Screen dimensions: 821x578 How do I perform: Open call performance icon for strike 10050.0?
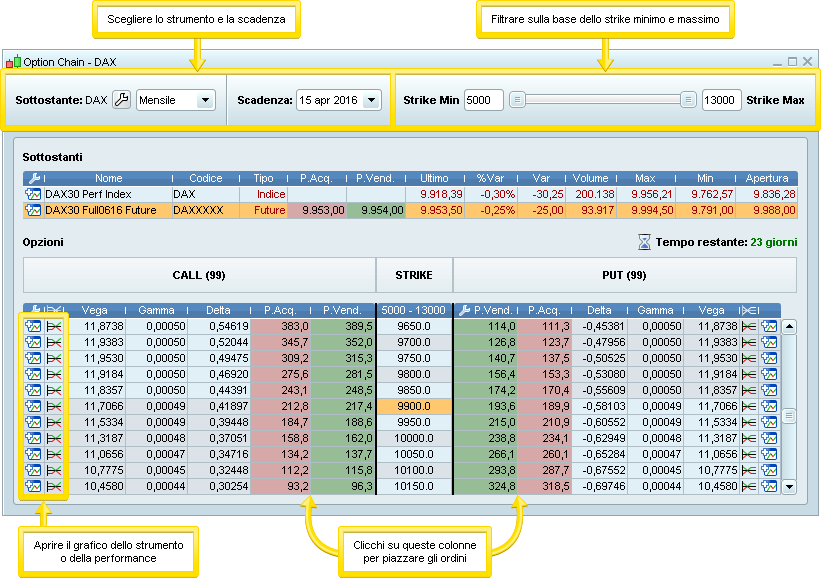(x=54, y=454)
